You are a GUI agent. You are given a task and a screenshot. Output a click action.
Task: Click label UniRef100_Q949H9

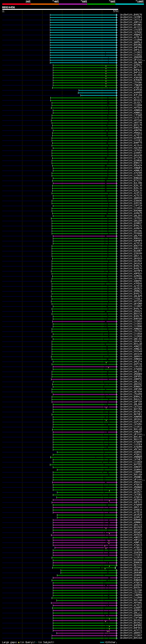pos(131,615)
